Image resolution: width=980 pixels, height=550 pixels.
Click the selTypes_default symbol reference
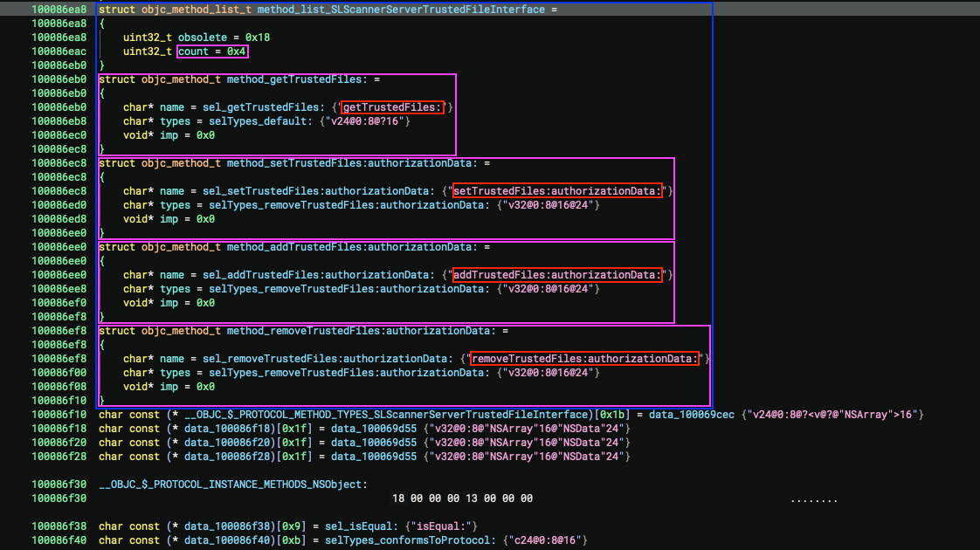tap(251, 121)
